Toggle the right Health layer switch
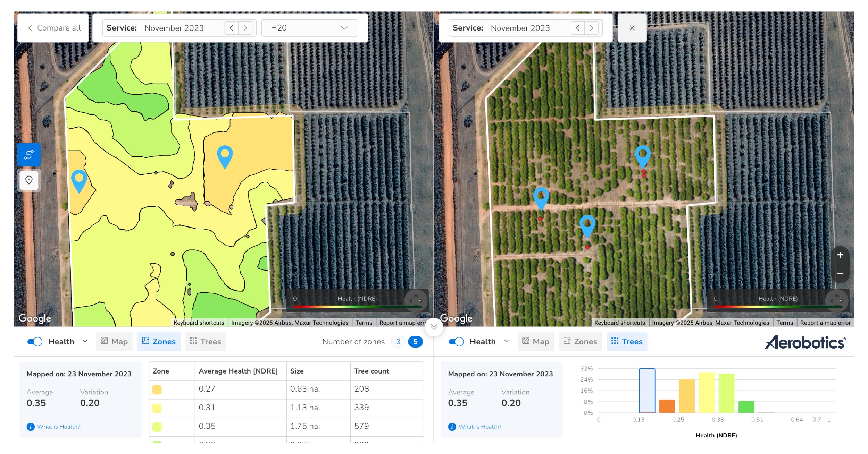Viewport: 868px width, 454px height. pos(456,342)
